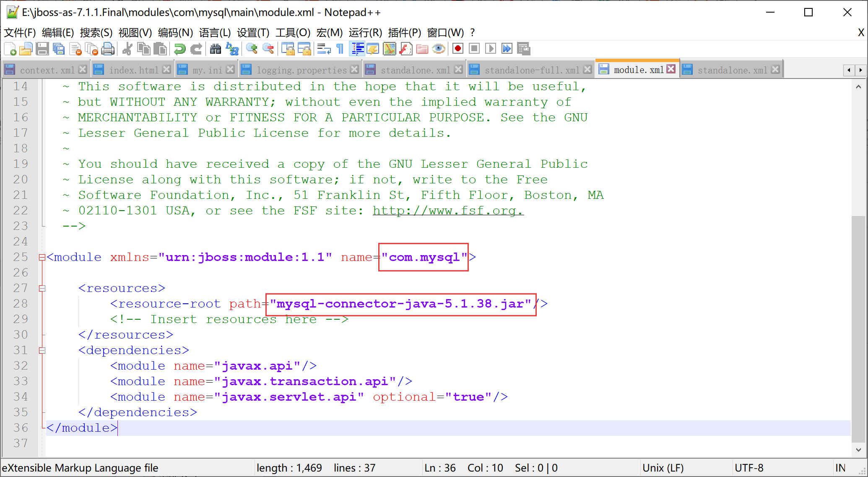Start macro recording with red dot icon

coord(458,49)
